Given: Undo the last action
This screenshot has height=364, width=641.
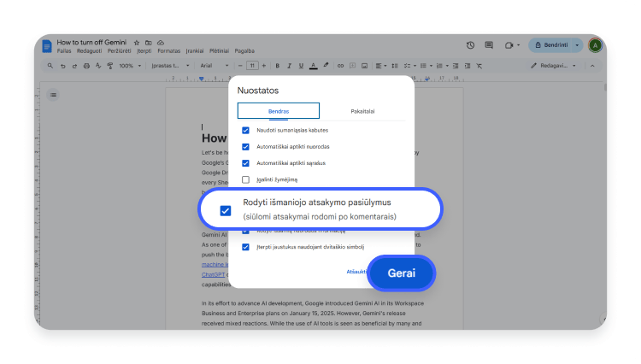Looking at the screenshot, I should coord(63,66).
